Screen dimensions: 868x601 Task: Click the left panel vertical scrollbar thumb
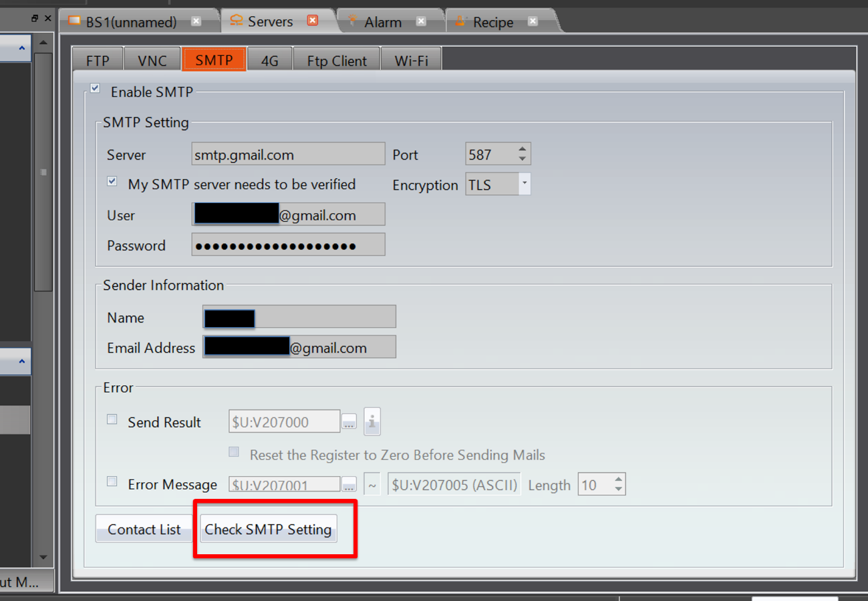tap(43, 172)
